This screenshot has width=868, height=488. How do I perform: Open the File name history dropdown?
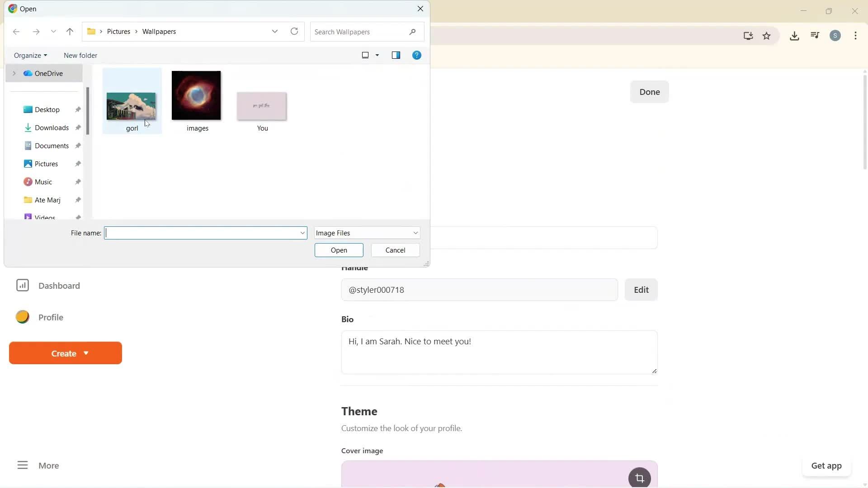pos(302,233)
